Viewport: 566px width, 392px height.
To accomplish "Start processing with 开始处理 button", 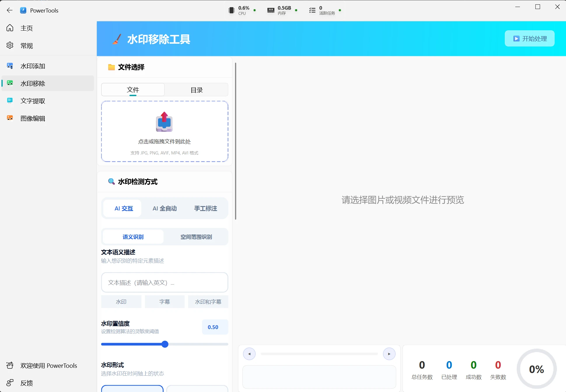I will tap(530, 38).
